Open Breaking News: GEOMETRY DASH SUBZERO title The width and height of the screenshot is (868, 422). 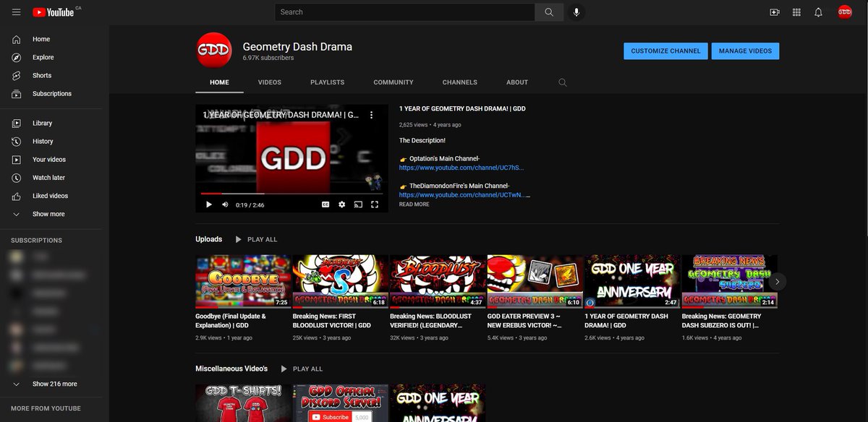pos(723,321)
